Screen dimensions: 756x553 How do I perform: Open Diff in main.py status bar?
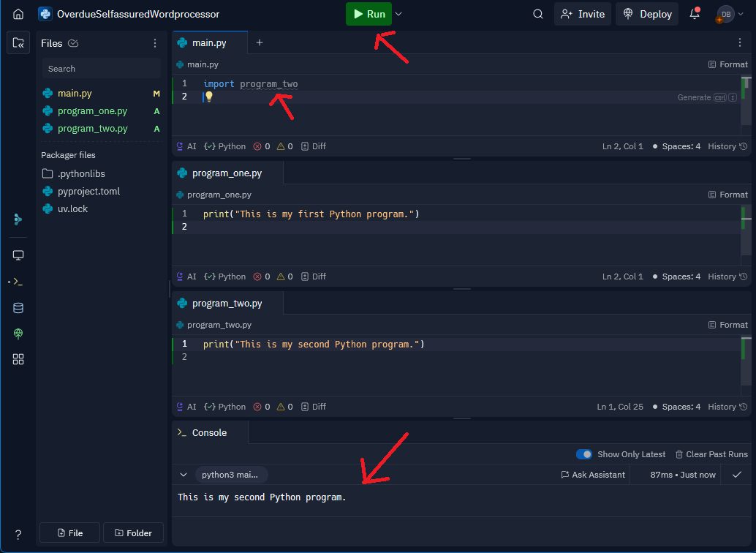point(314,146)
